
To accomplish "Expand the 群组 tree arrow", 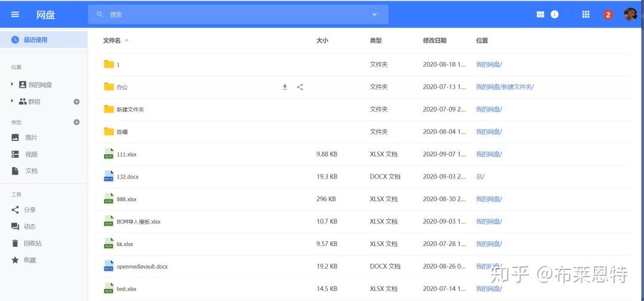I will click(13, 101).
